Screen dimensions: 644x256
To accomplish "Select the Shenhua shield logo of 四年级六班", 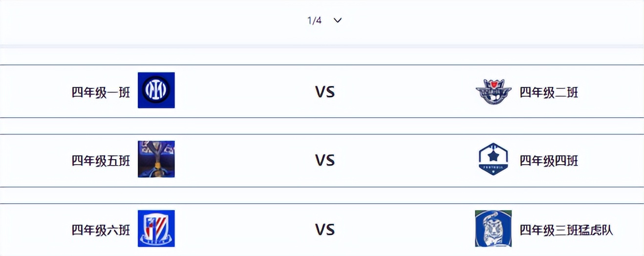I will [x=156, y=228].
